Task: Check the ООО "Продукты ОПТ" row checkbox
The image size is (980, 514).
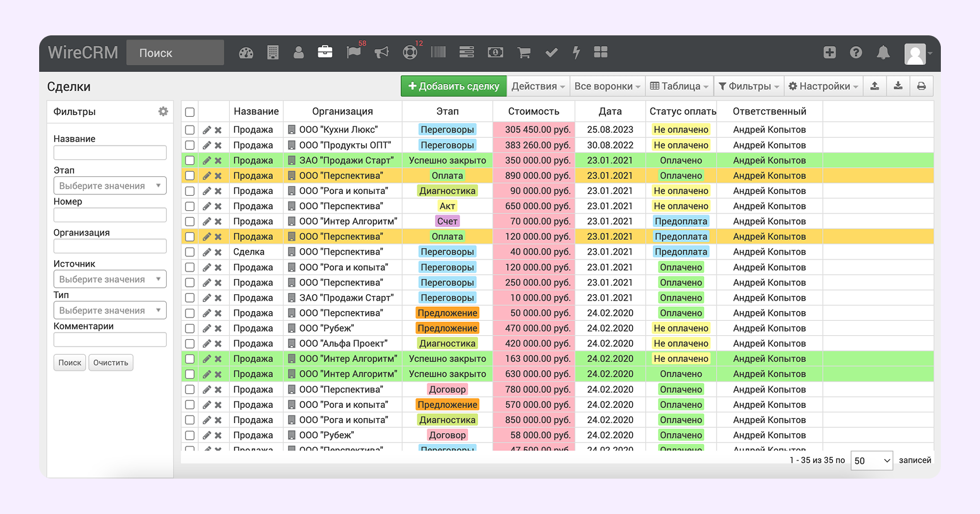Action: click(x=189, y=145)
